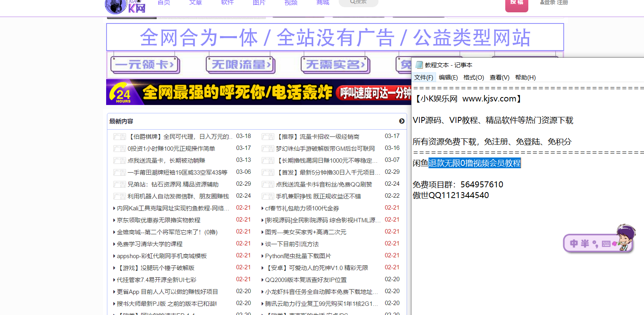The width and height of the screenshot is (644, 315).
Task: Click the 广告 tag beside 兄弟站 钻石资源网
Action: coord(120,185)
